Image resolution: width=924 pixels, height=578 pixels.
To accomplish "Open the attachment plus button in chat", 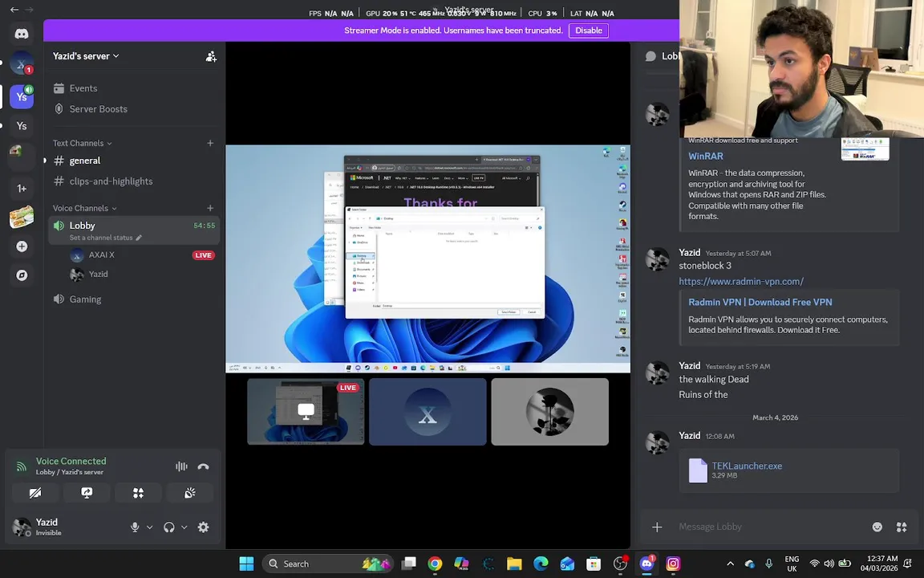I will 657,527.
